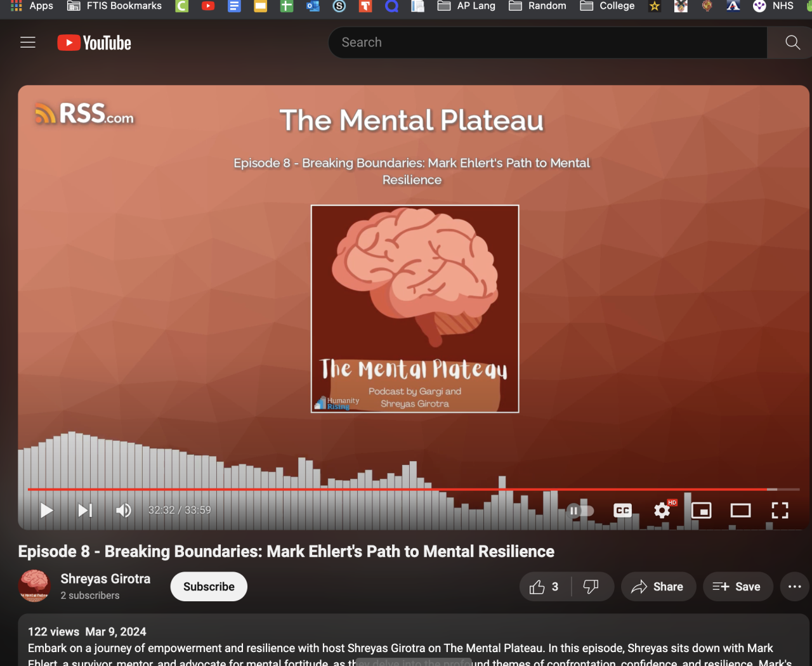
Task: Click the '122 views Mar 9, 2024' line
Action: [87, 632]
